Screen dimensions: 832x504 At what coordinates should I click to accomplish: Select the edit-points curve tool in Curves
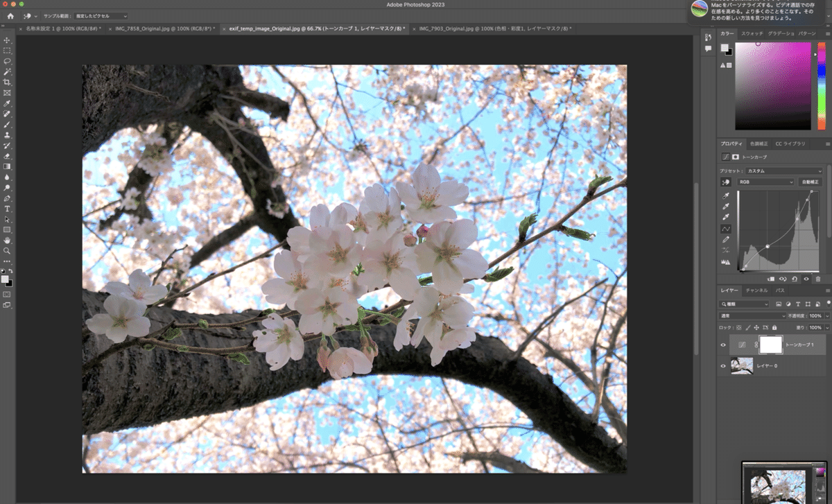click(726, 228)
